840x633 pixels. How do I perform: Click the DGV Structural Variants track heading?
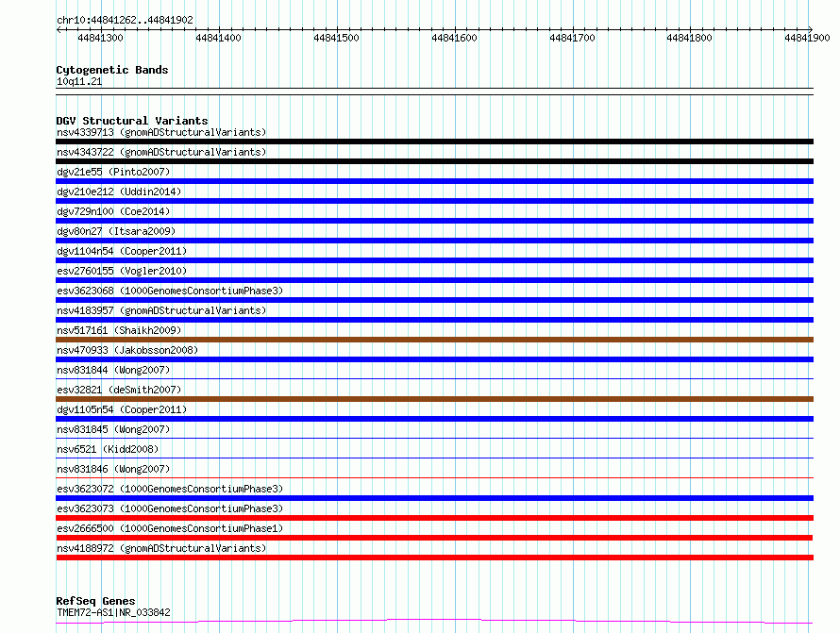click(132, 121)
